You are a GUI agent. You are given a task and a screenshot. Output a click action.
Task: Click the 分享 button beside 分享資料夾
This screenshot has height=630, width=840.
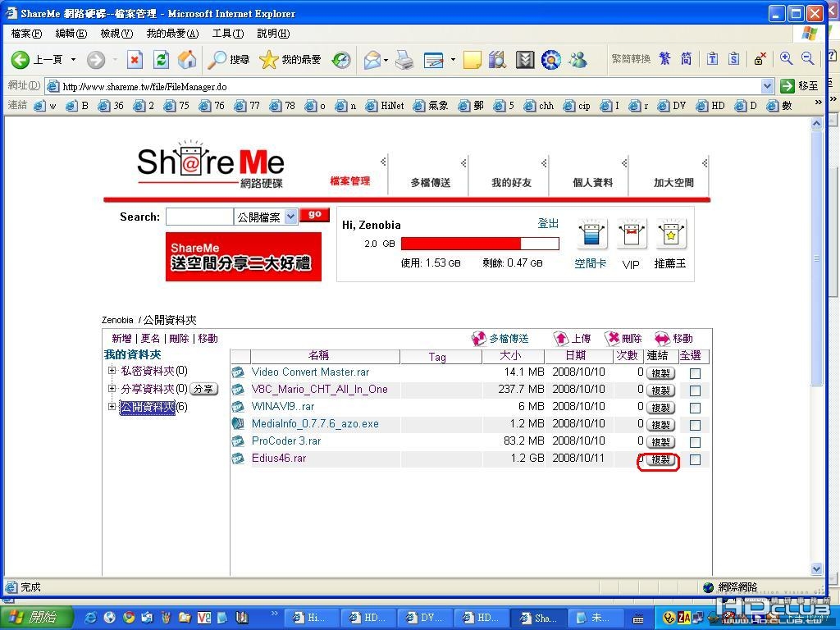203,389
